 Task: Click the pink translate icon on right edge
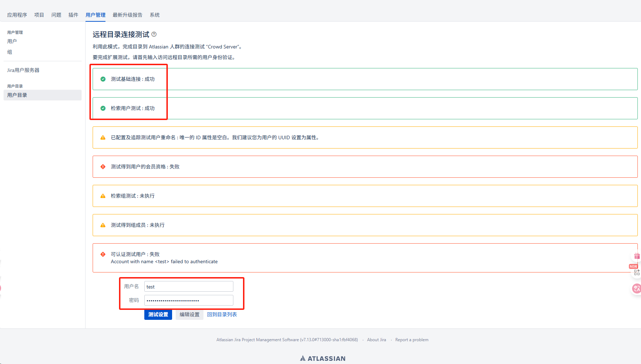pyautogui.click(x=636, y=288)
